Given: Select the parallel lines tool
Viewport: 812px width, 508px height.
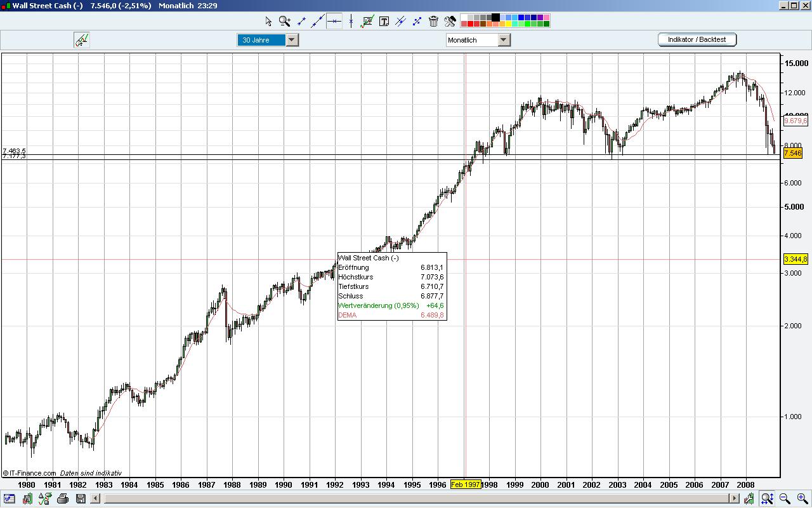Looking at the screenshot, I should click(x=400, y=21).
